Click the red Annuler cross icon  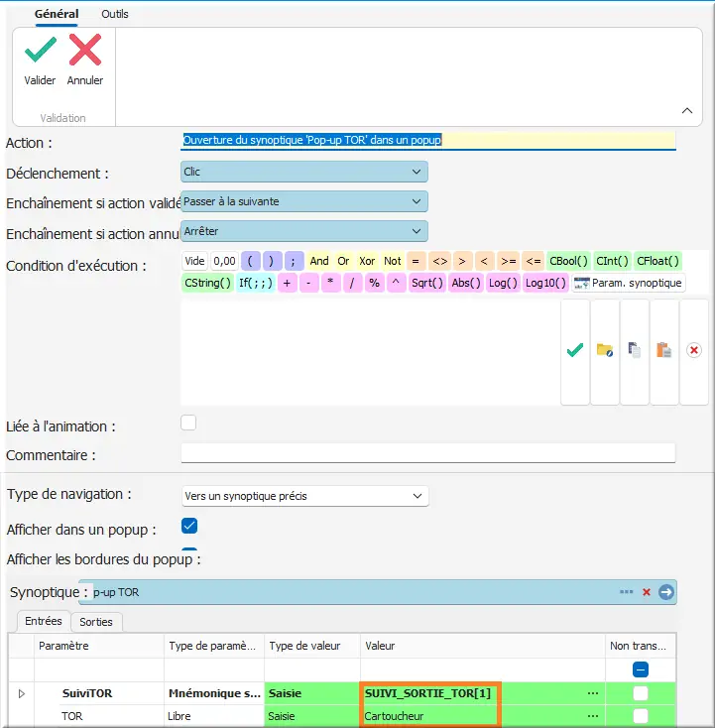(x=85, y=51)
